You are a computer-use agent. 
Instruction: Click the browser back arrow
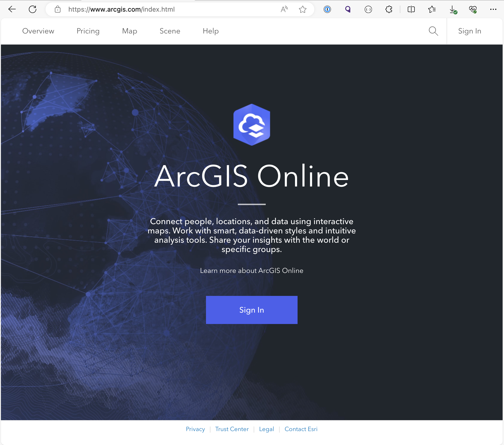click(12, 9)
